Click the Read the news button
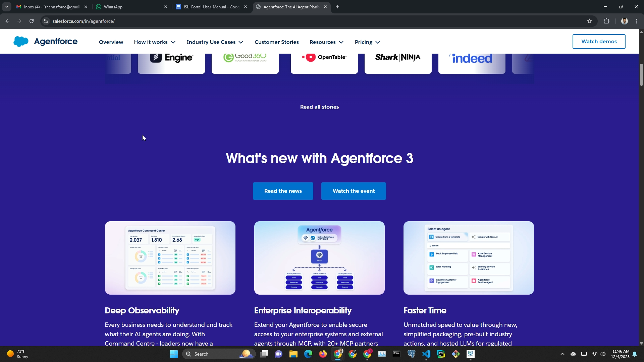This screenshot has height=362, width=644. [283, 191]
